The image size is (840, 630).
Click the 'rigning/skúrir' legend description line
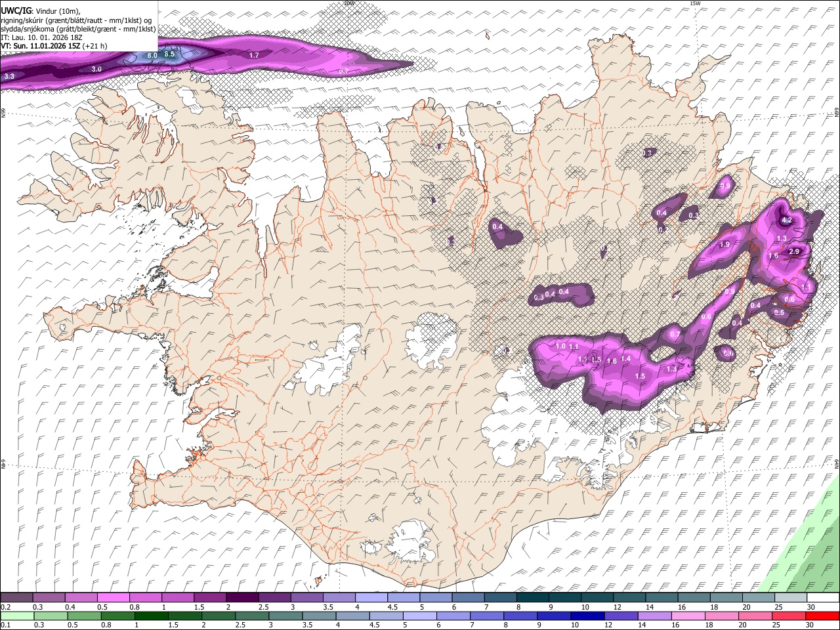[x=75, y=20]
